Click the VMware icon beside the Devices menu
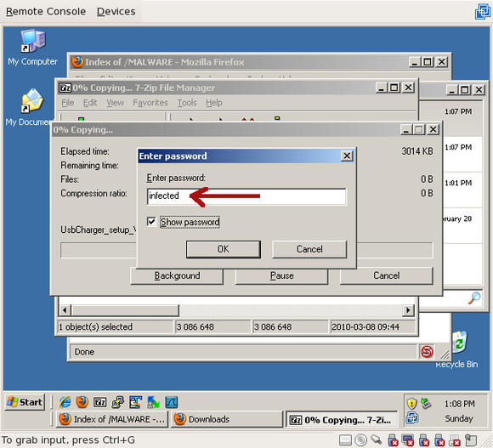This screenshot has height=448, width=493. point(482,11)
